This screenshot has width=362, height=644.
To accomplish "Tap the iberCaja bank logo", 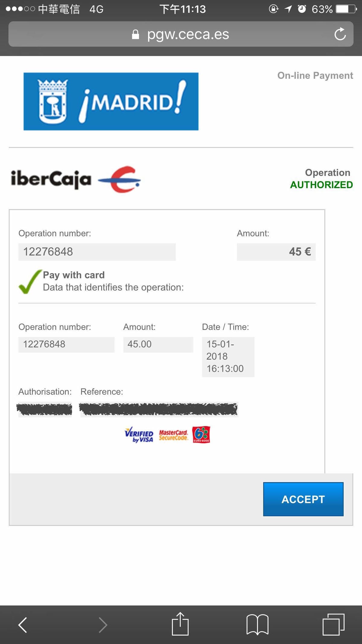I will 75,179.
